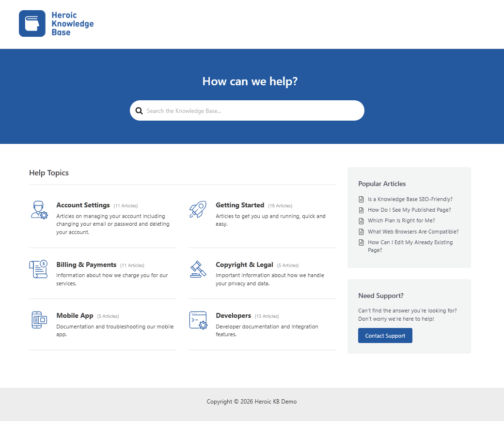Open the Getting Started topic
Screen dimensions: 504x421
point(240,205)
